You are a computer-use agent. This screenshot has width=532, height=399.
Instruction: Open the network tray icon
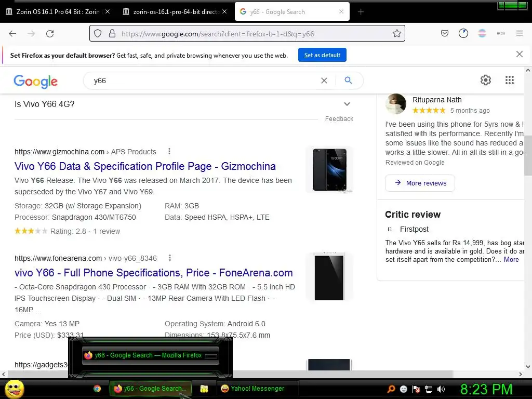[429, 389]
